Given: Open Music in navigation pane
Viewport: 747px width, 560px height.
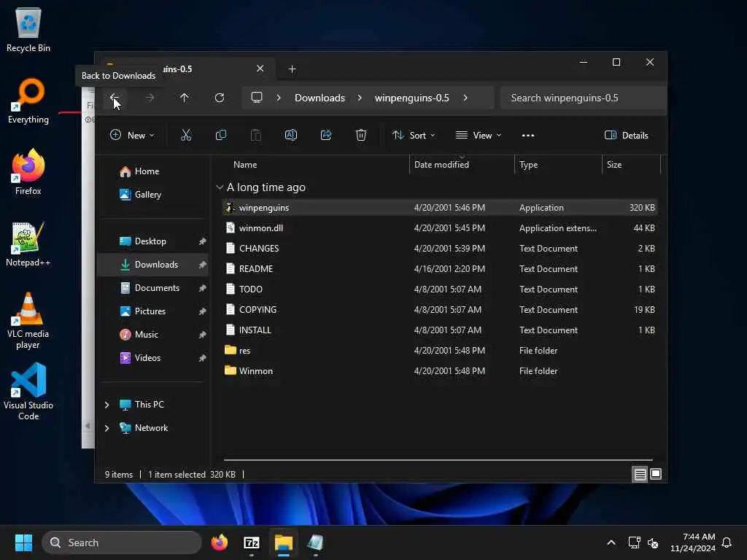Looking at the screenshot, I should click(153, 335).
